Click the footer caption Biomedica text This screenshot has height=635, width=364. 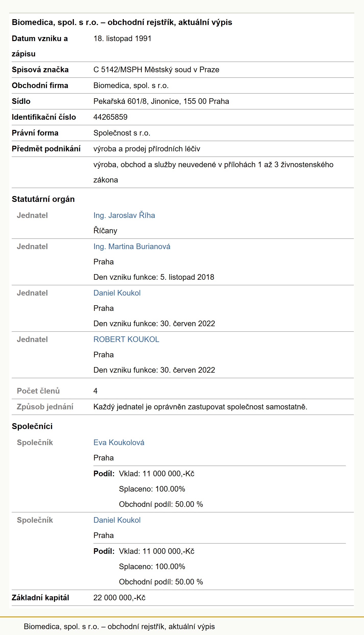click(x=119, y=627)
